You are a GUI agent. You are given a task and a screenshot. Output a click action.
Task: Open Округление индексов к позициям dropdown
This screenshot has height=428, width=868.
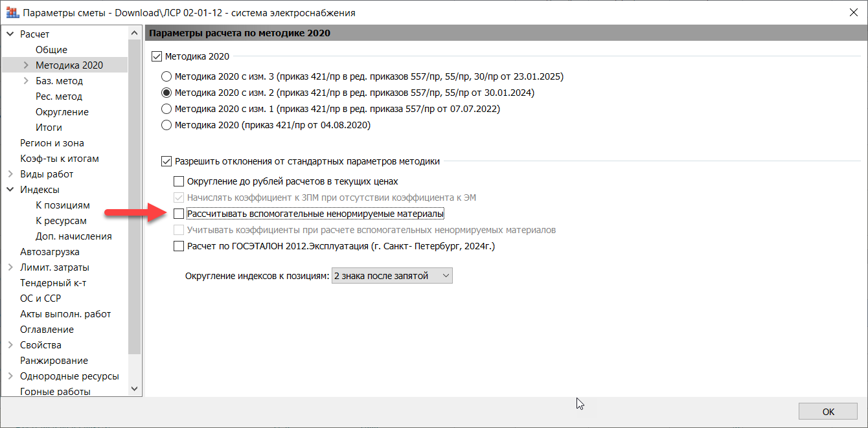click(x=392, y=276)
